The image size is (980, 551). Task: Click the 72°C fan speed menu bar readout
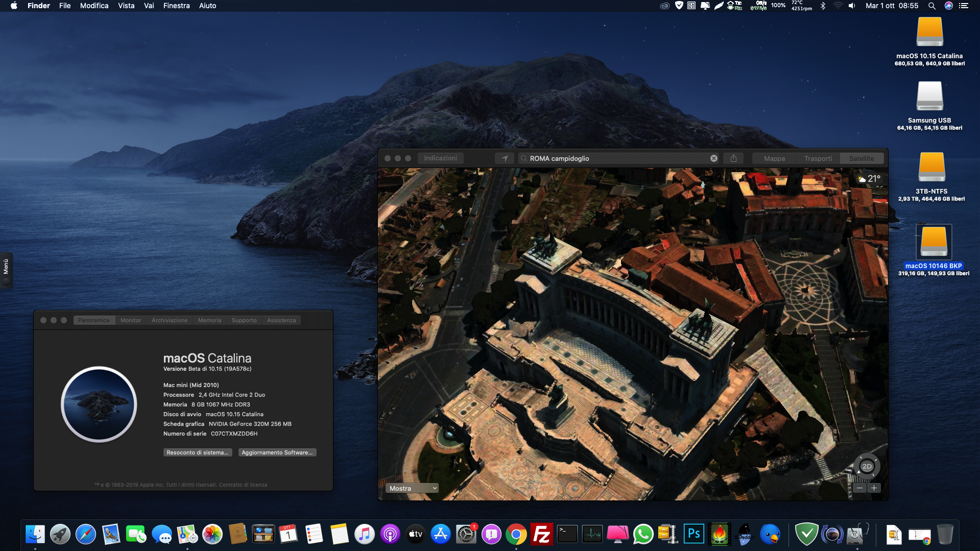click(801, 6)
